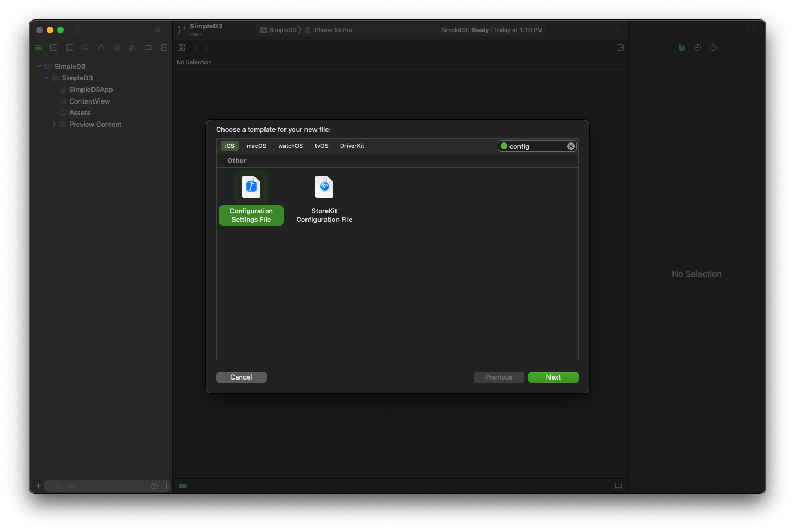795x532 pixels.
Task: Select the StoreKit Configuration File template
Action: 324,199
